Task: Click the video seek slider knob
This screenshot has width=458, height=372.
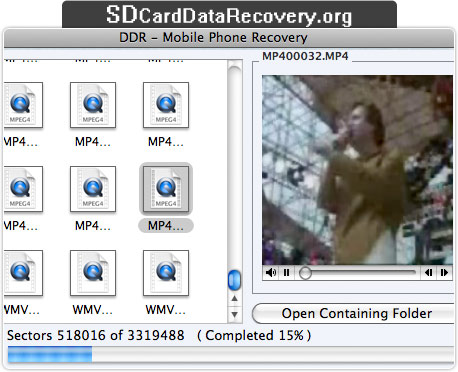Action: tap(305, 273)
